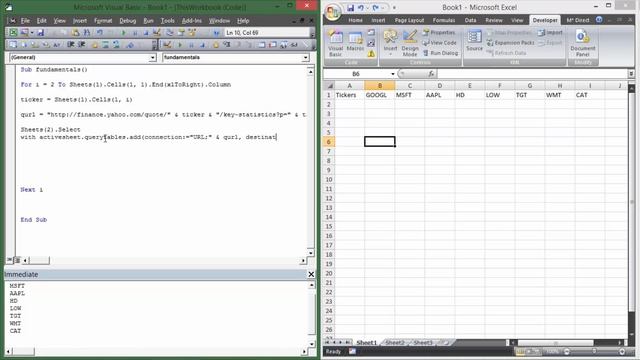Click the VBA Help icon before Ln/Col box

click(216, 33)
